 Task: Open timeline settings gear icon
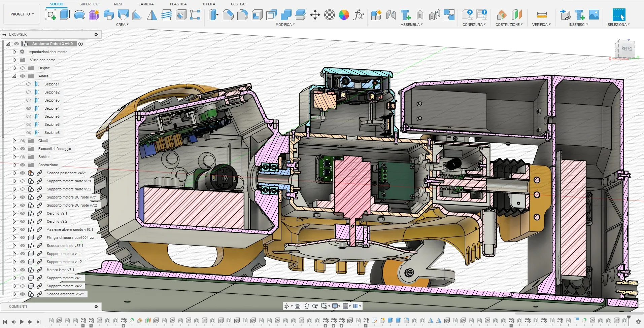click(x=638, y=322)
